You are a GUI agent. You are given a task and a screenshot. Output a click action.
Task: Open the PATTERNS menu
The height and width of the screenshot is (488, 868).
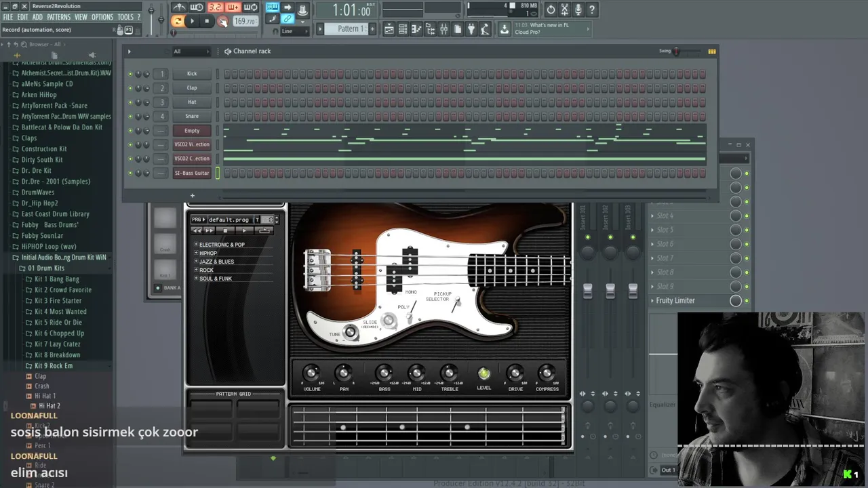(x=59, y=17)
